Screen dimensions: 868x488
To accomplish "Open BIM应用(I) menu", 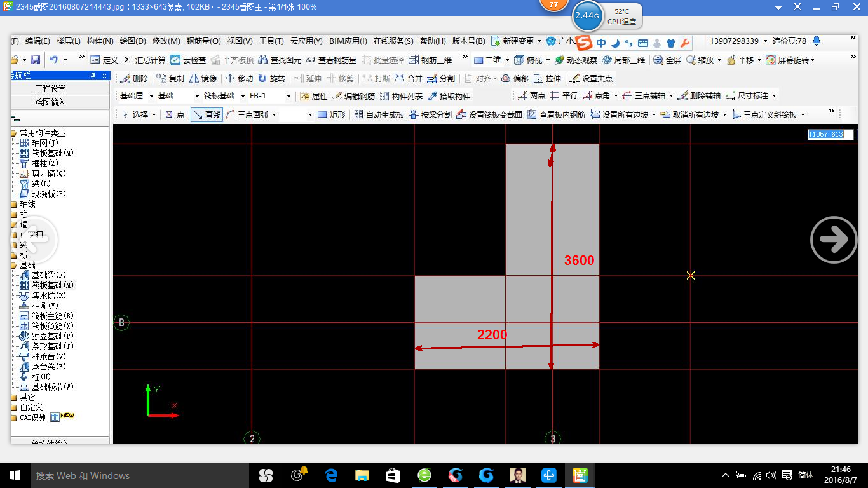I will point(348,41).
